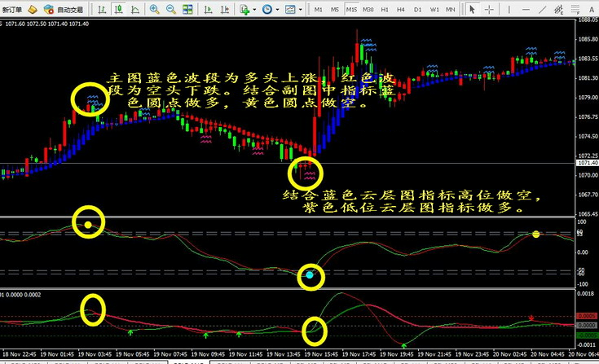Select the candlestick chart type

[118, 9]
